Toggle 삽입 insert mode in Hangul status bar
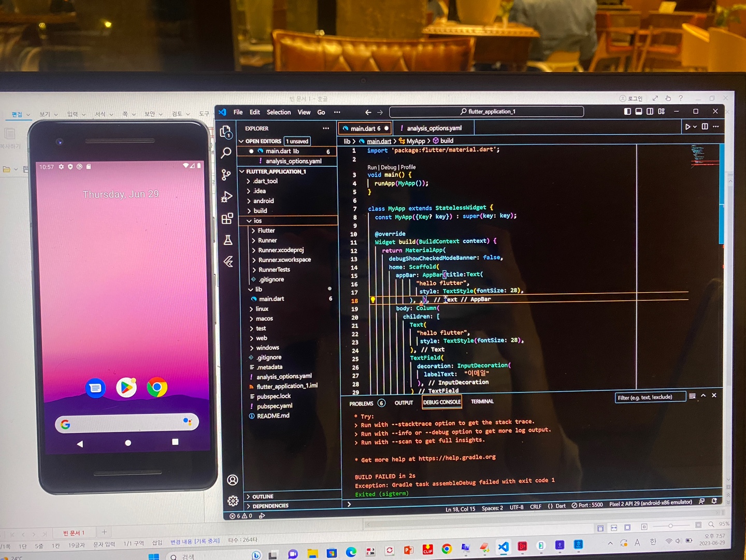 click(x=157, y=542)
